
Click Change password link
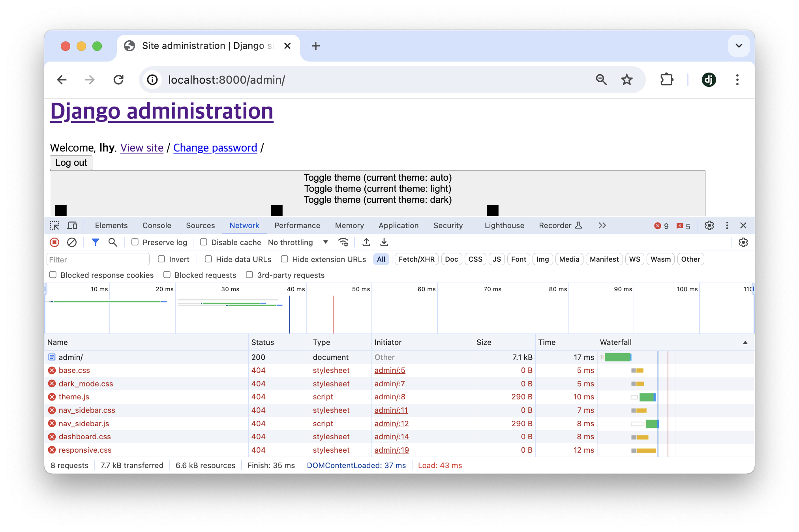click(x=216, y=147)
